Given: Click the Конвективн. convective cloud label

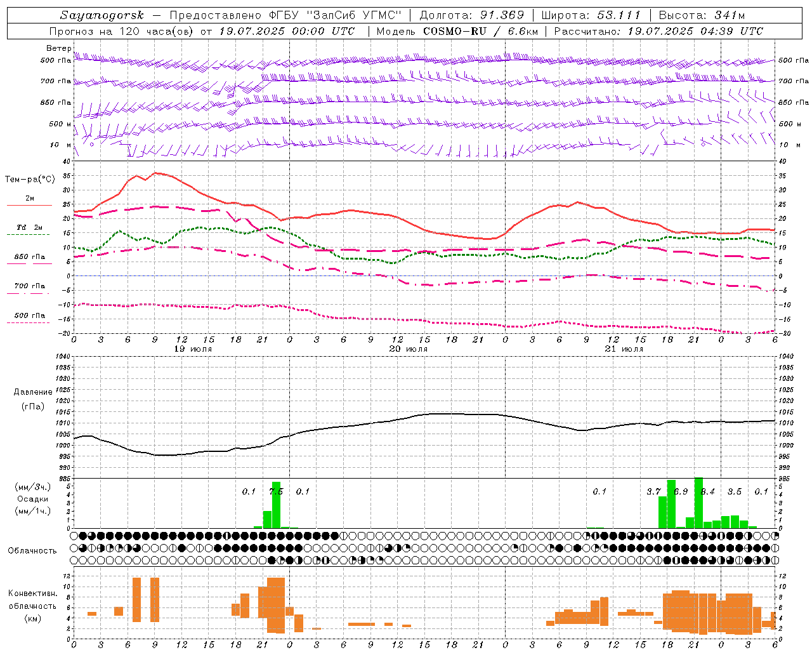Looking at the screenshot, I should click(x=32, y=594).
